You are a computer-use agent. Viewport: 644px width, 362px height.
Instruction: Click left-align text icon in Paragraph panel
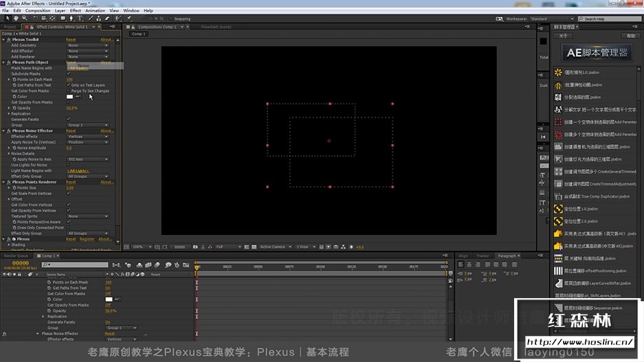pyautogui.click(x=460, y=264)
